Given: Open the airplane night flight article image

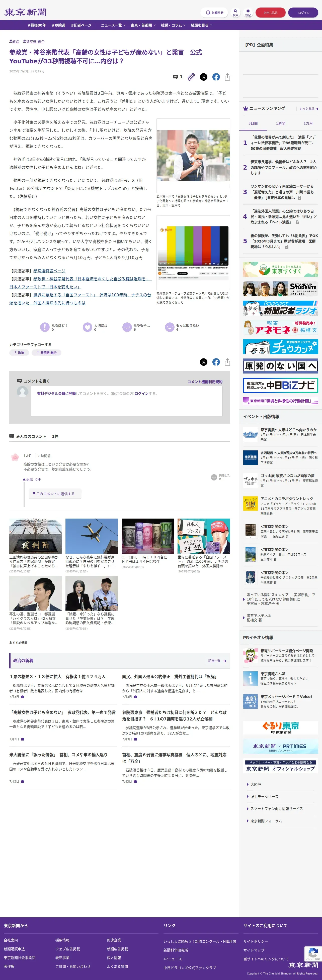Looking at the screenshot, I should [92, 536].
